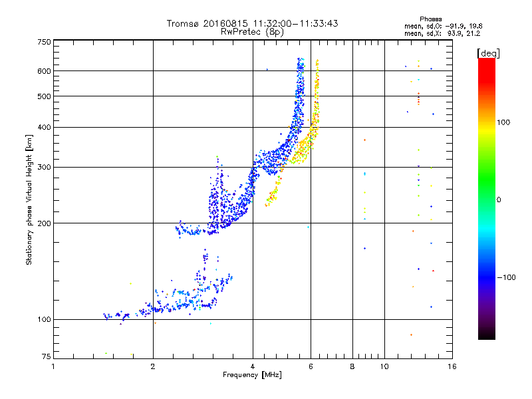Image resolution: width=532 pixels, height=399 pixels.
Task: Click colorbar tick label '-100'
Action: (x=506, y=277)
